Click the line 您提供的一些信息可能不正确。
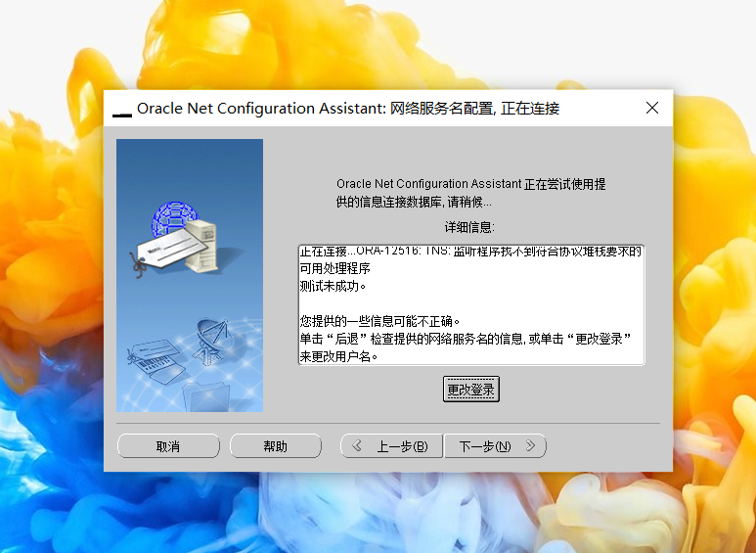 [x=379, y=321]
